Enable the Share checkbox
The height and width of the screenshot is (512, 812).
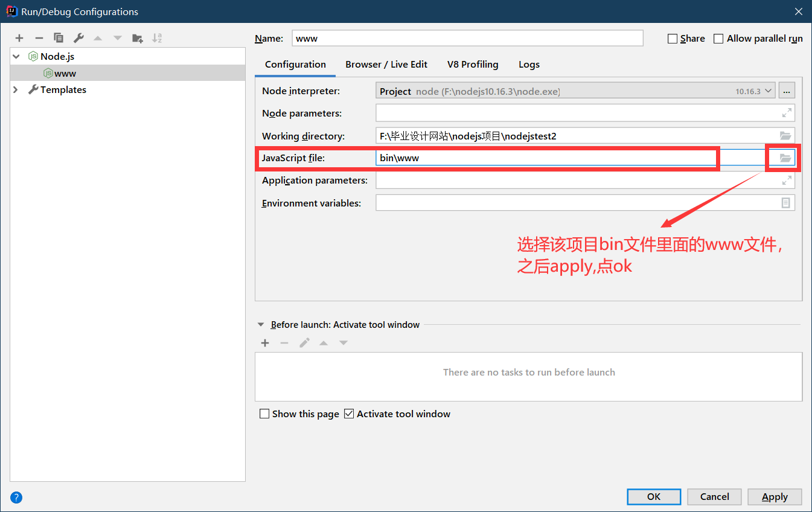tap(673, 38)
